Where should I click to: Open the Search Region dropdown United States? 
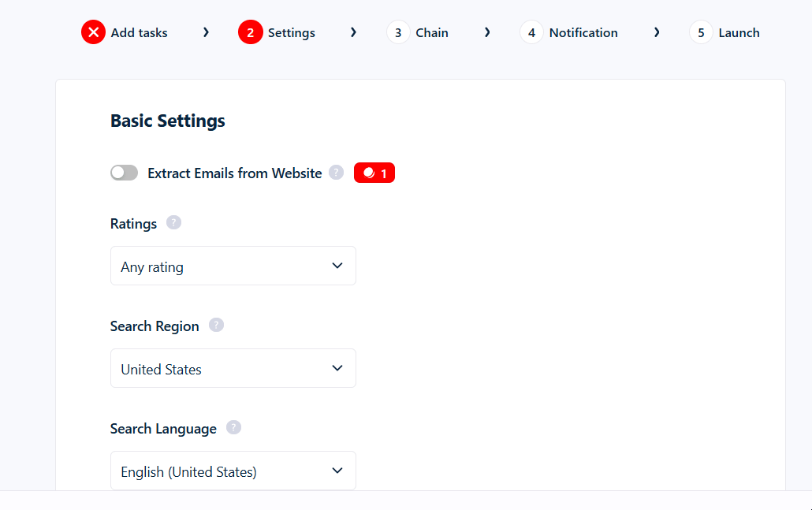(233, 368)
